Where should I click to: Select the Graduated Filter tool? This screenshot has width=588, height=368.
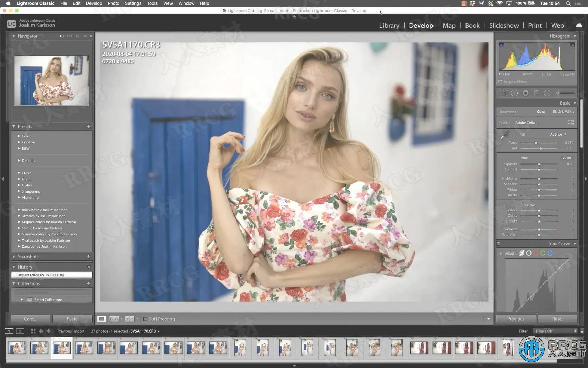(536, 93)
